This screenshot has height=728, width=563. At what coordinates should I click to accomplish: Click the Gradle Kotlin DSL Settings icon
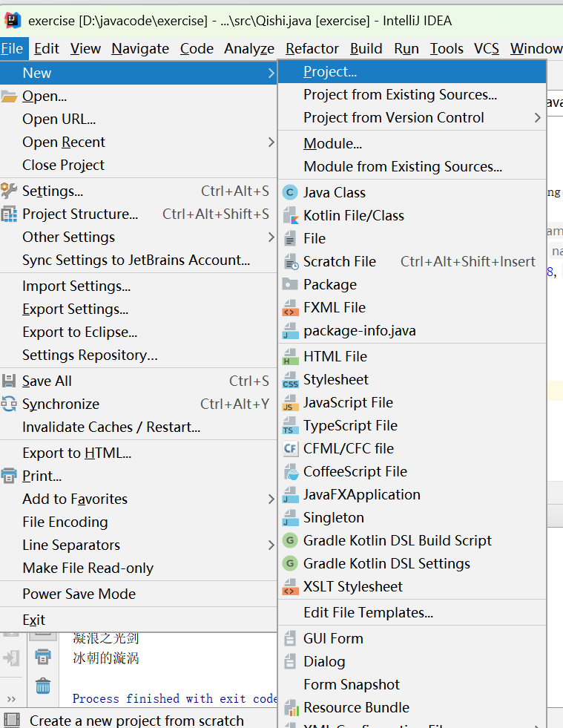coord(290,564)
